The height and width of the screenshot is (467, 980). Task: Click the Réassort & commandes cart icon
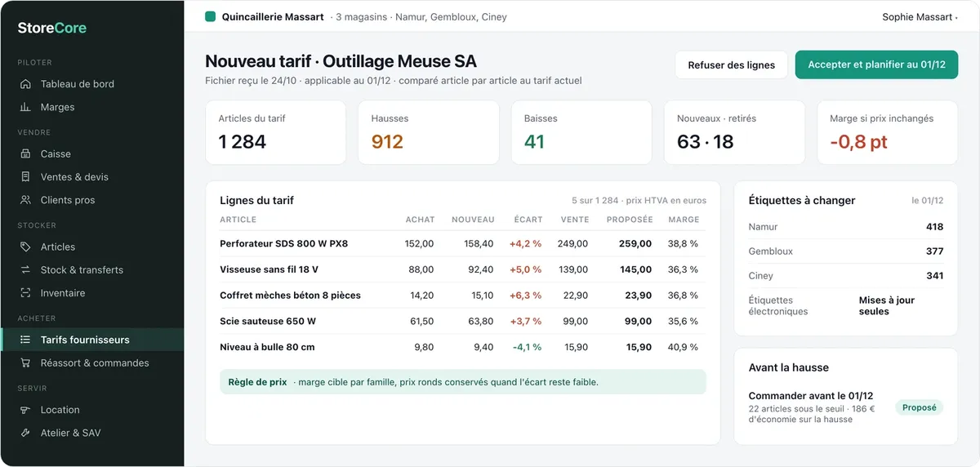click(x=24, y=362)
